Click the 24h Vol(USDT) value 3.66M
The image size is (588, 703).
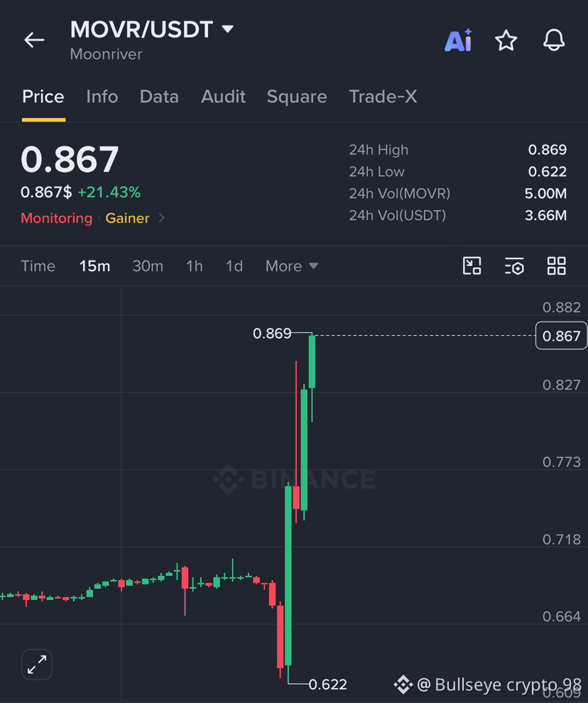(x=546, y=215)
